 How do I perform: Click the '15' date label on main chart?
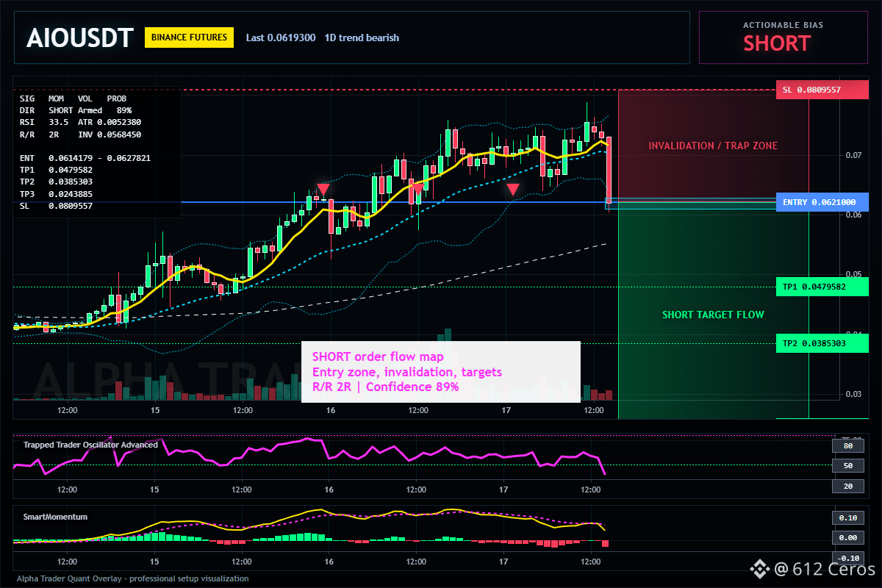[154, 410]
